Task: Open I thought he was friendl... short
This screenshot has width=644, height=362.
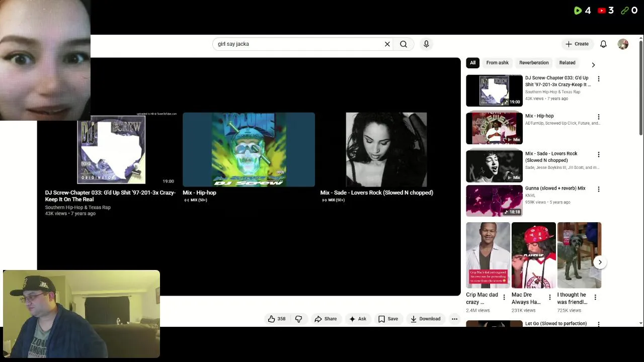Action: [579, 255]
